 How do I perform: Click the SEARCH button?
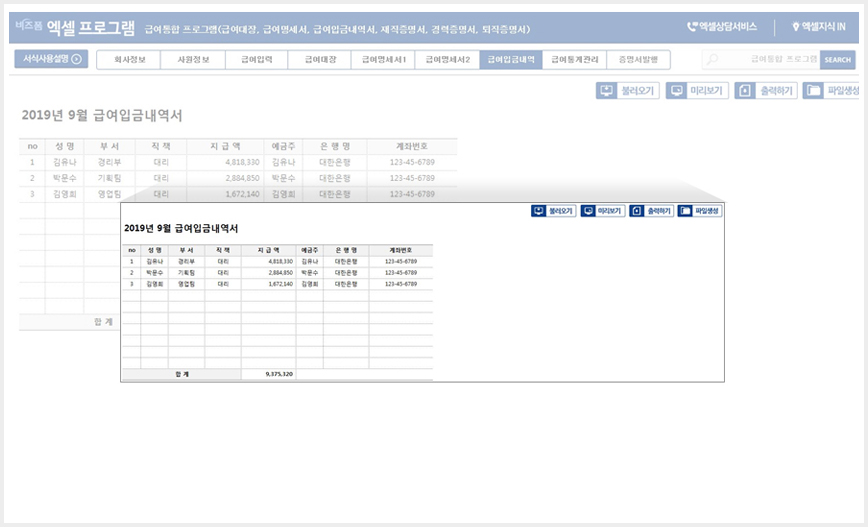click(x=837, y=60)
